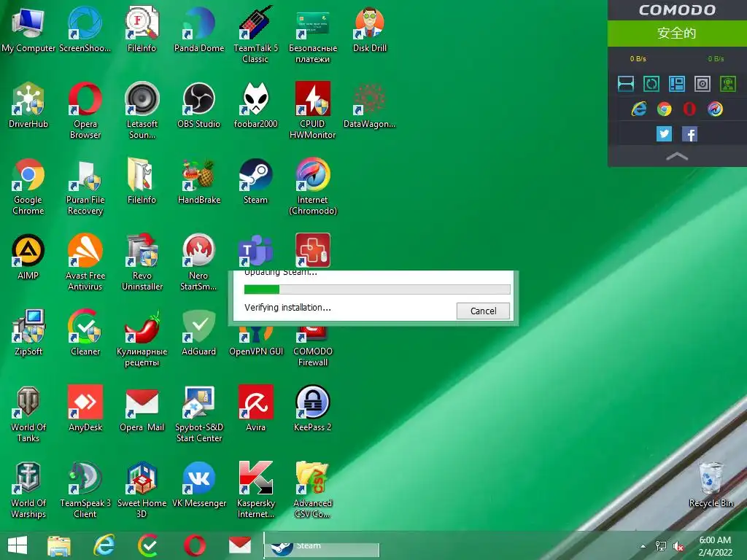Open Opera Mail taskbar icon

(x=240, y=545)
